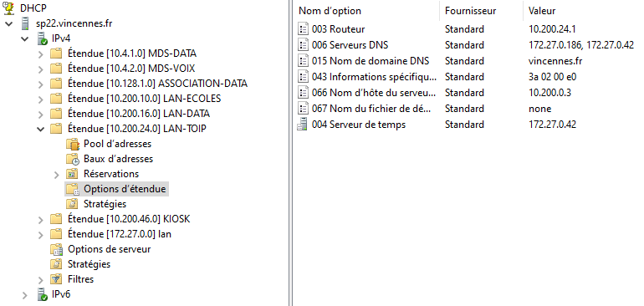Click the Options de serveur icon

point(56,249)
